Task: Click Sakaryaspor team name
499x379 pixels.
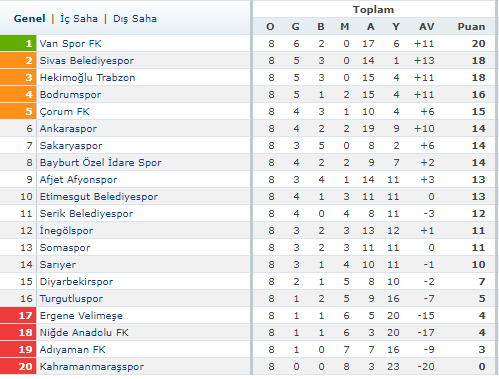Action: 71,145
